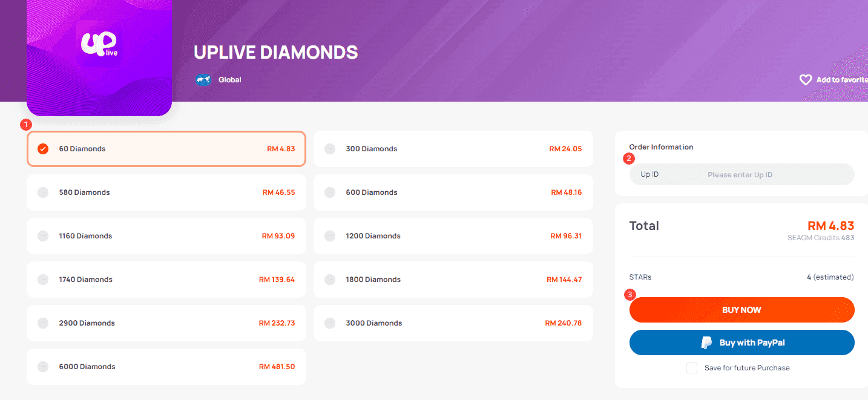Click the orange checkmark on 60 Diamonds
The image size is (868, 400).
pyautogui.click(x=42, y=148)
